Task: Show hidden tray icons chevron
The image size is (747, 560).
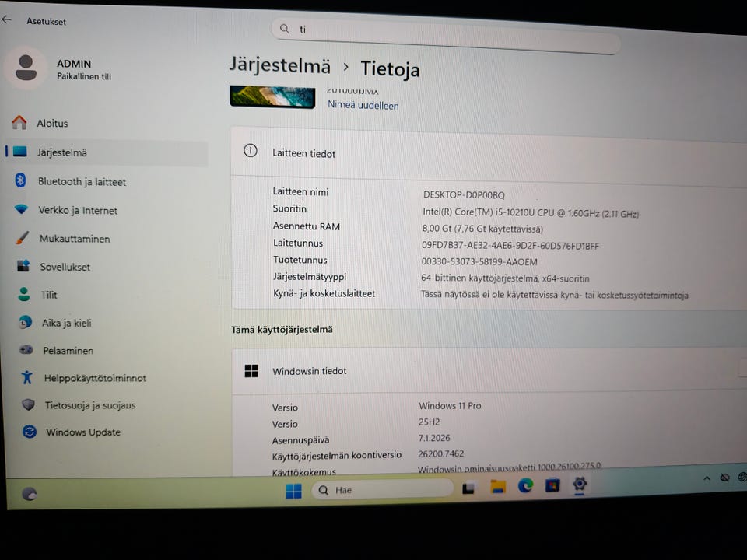Action: click(707, 478)
